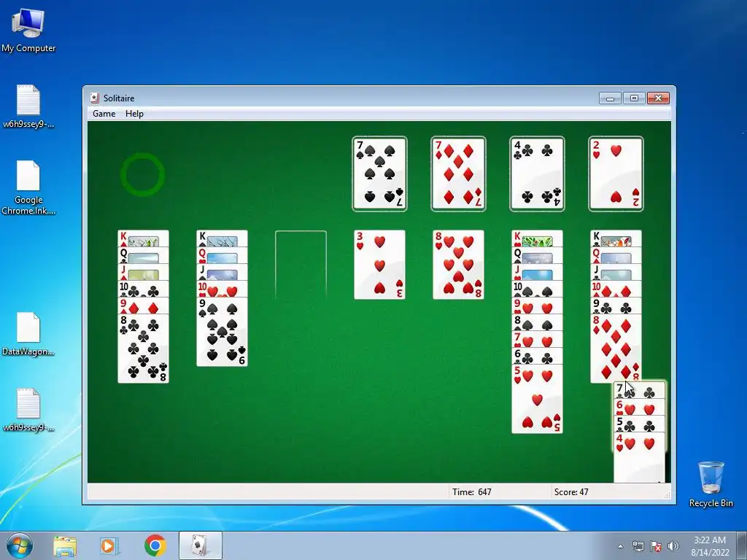Image resolution: width=747 pixels, height=560 pixels.
Task: Click the Solitaire title bar icon
Action: pos(95,98)
